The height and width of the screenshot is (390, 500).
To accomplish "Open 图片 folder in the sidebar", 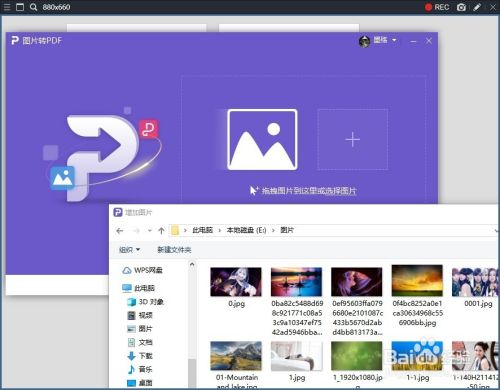I will pyautogui.click(x=140, y=329).
